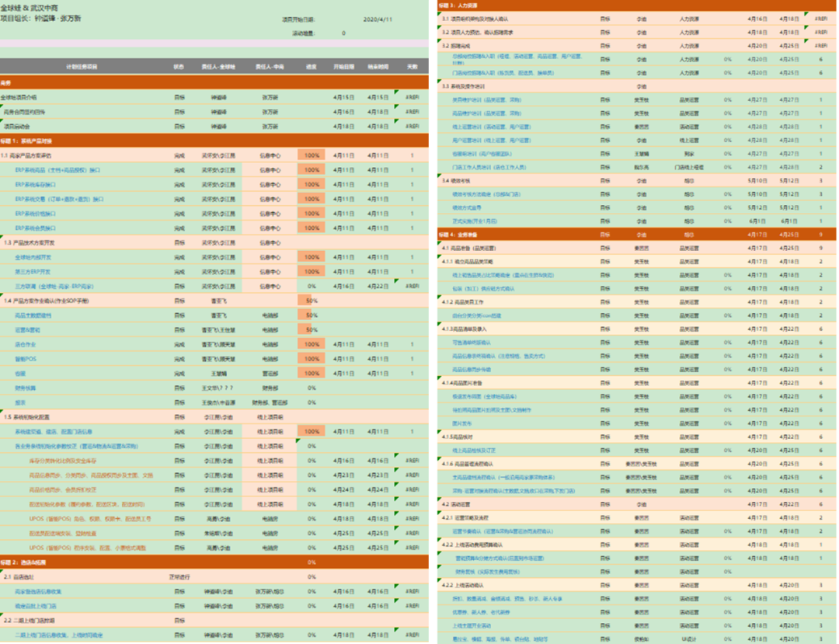This screenshot has width=839, height=644.
Task: Click the 50% progress bar in row 1.4
Action: (311, 301)
